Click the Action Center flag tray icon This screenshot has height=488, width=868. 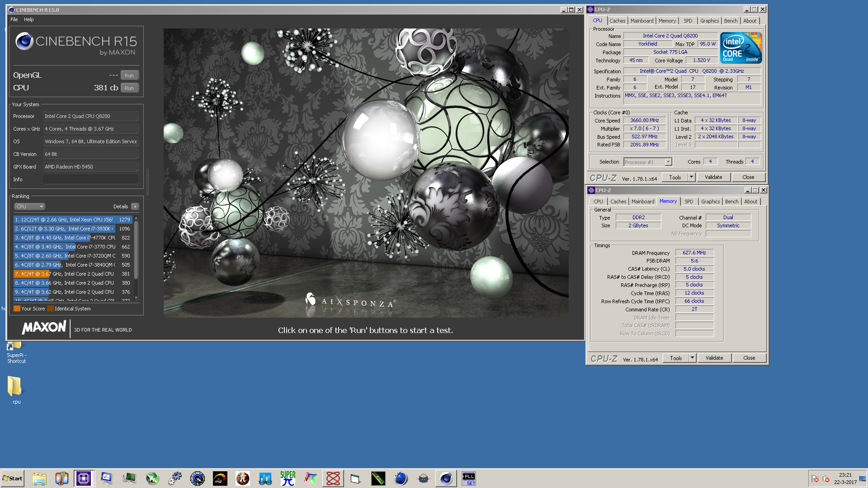[x=815, y=479]
